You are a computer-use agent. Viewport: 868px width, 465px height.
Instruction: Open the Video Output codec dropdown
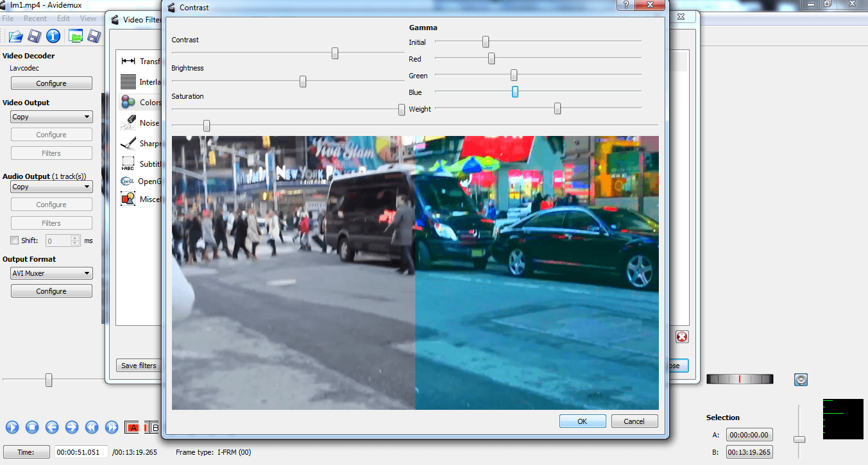pyautogui.click(x=51, y=117)
